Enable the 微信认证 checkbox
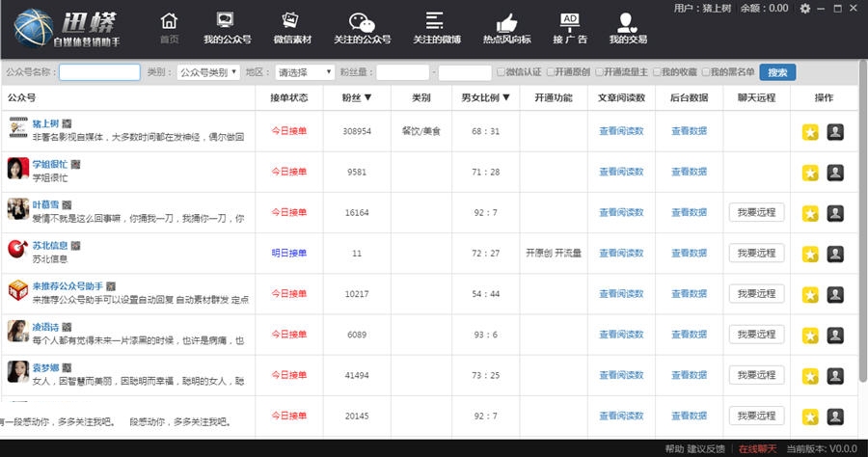 [x=501, y=72]
